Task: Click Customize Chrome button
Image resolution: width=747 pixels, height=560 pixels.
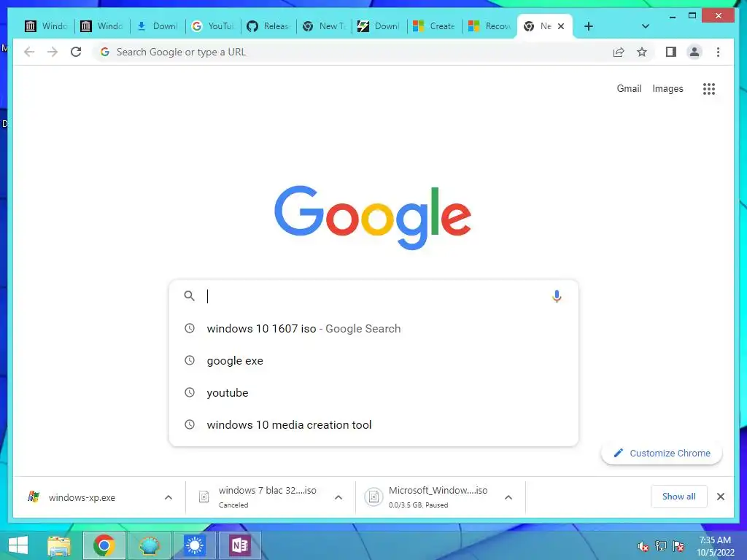Action: click(662, 454)
